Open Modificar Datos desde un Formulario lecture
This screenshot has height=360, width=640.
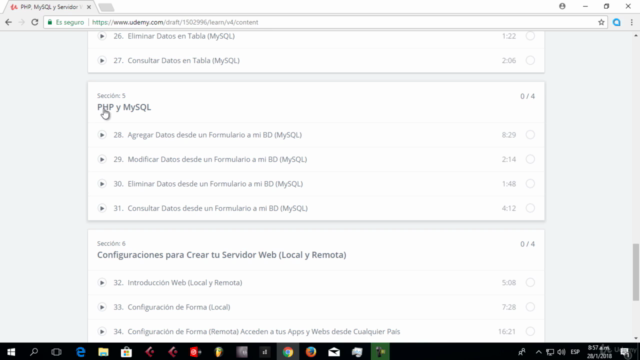point(217,160)
